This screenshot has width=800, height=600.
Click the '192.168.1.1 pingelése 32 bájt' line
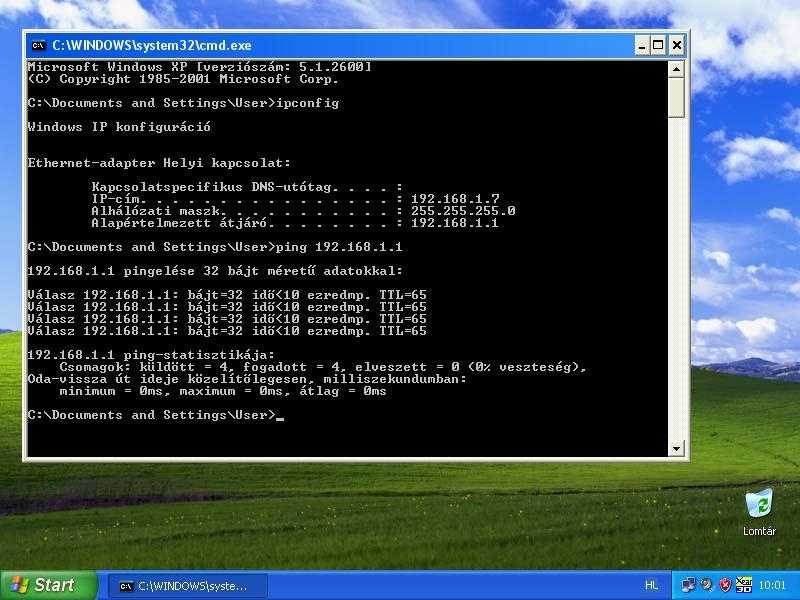[x=215, y=271]
